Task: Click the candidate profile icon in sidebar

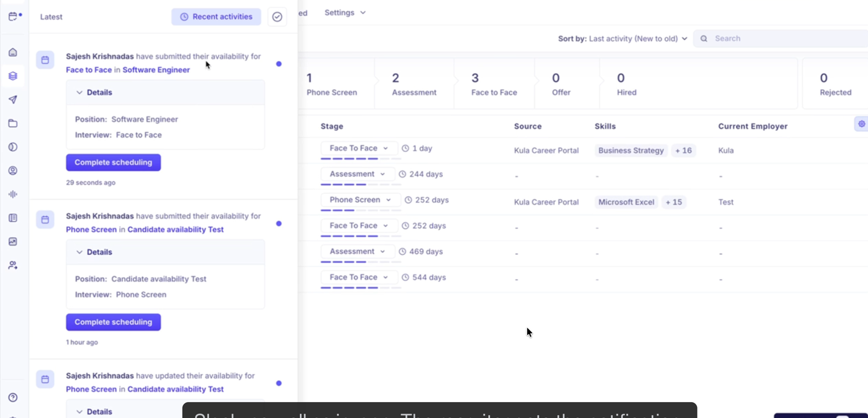Action: [x=12, y=170]
